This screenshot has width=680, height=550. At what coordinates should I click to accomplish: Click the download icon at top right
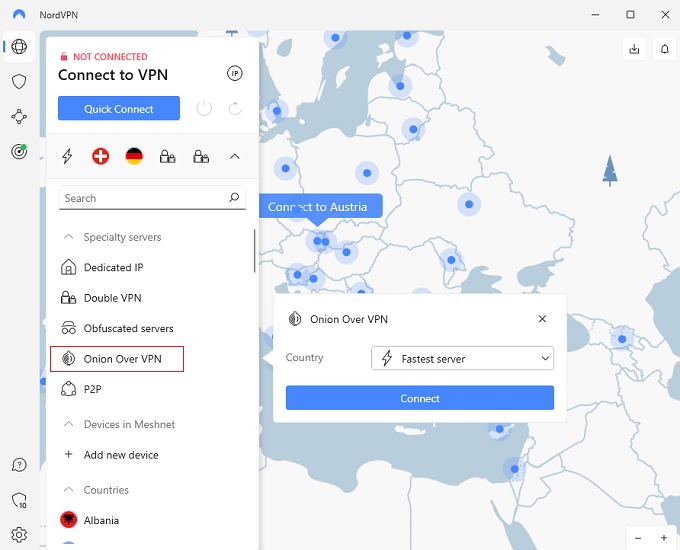[x=634, y=49]
